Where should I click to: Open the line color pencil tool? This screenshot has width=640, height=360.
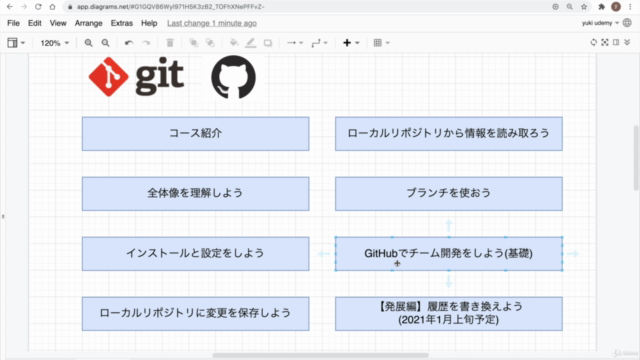coord(251,42)
